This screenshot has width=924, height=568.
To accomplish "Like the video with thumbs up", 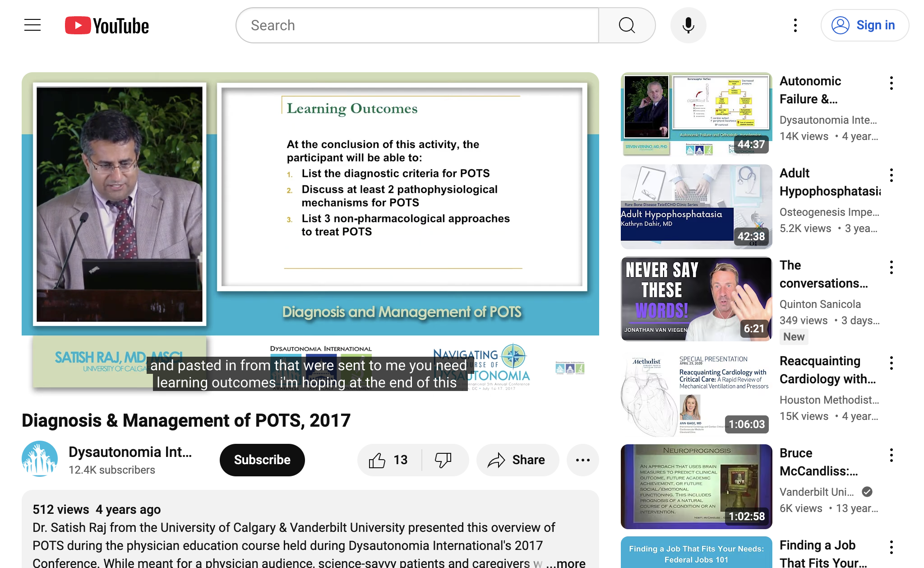I will (x=388, y=460).
